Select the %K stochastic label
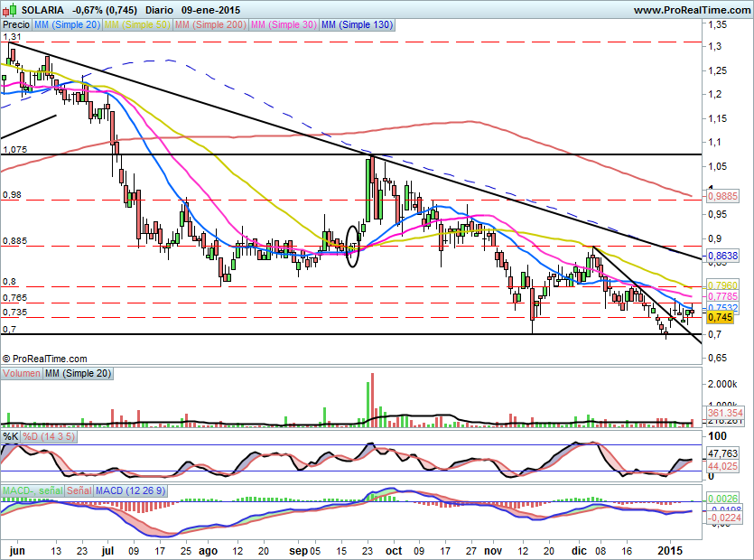The image size is (754, 560). click(x=11, y=437)
